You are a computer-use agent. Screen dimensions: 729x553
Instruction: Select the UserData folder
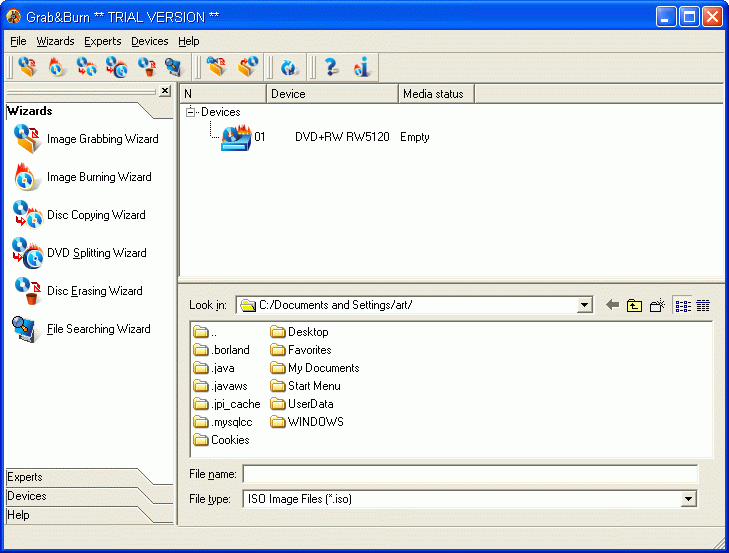click(302, 404)
